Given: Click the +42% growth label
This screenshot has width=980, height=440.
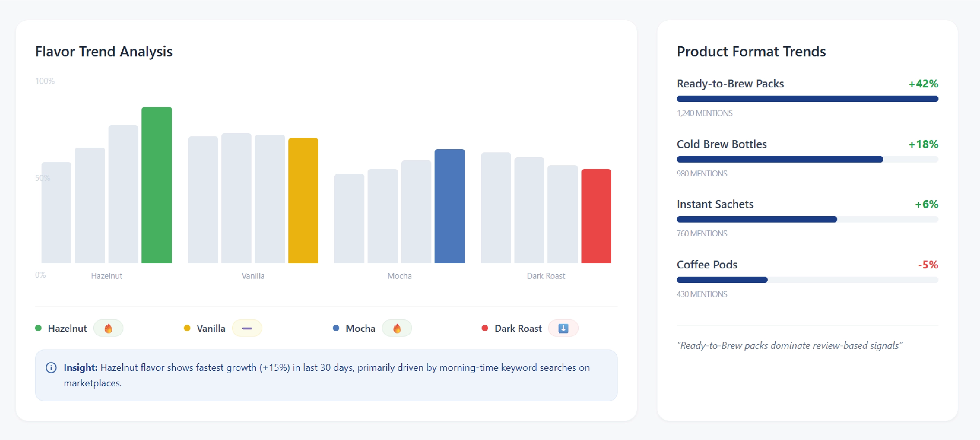Looking at the screenshot, I should pos(923,84).
